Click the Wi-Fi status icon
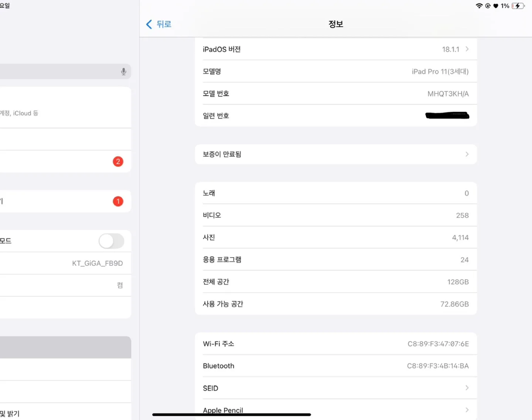The width and height of the screenshot is (532, 420). 479,6
